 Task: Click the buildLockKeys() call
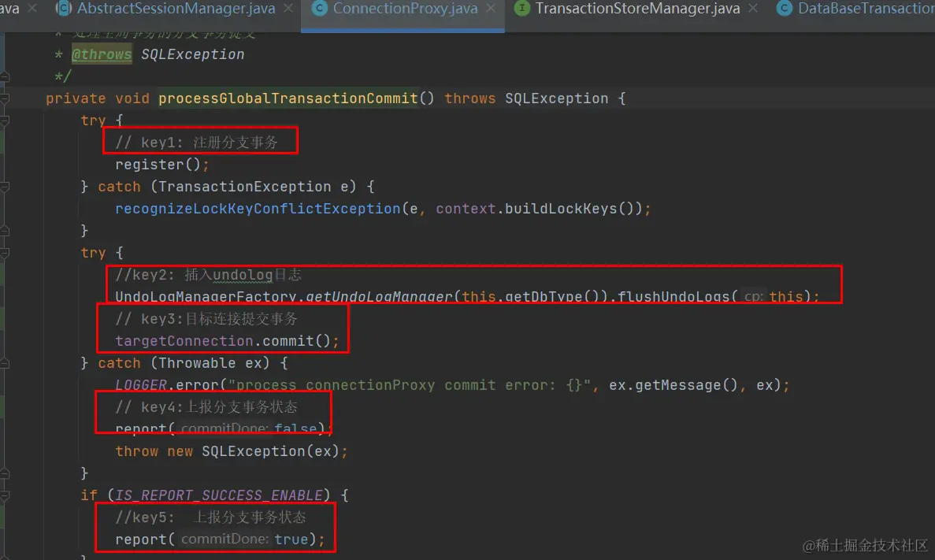[569, 209]
